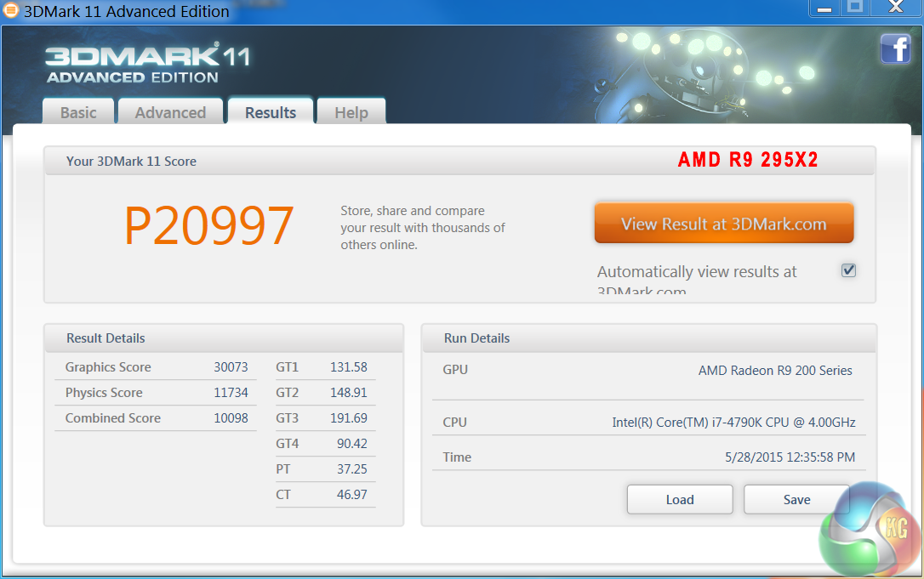Minimize the 3DMark 11 window
The height and width of the screenshot is (579, 924).
[x=824, y=9]
